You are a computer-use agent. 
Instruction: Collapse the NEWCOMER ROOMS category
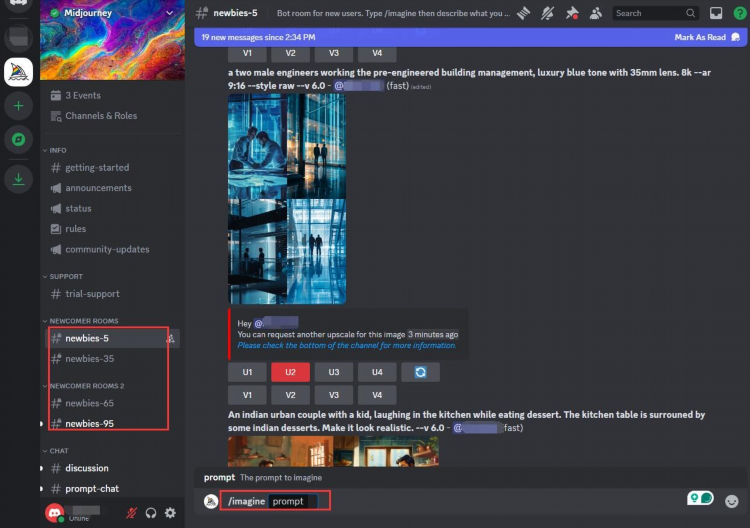coord(80,321)
